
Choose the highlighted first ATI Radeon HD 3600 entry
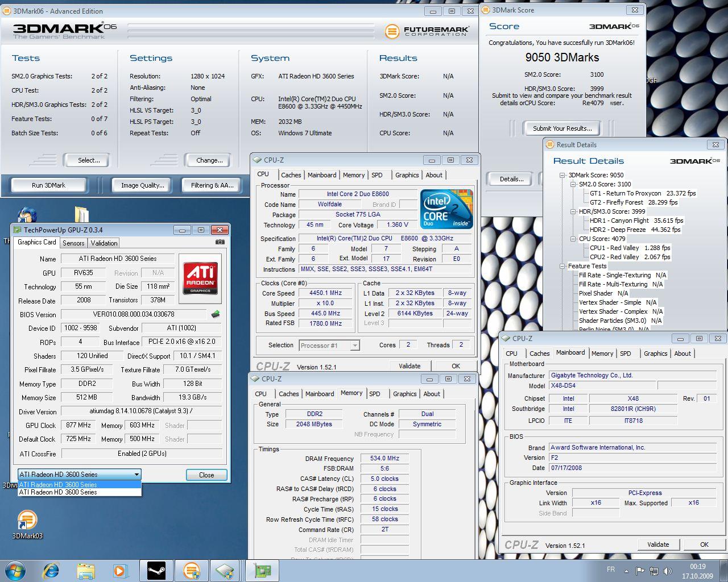click(x=80, y=485)
